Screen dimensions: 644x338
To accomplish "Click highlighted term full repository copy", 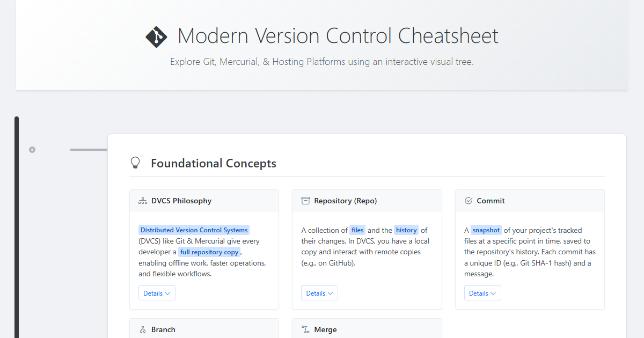I will (209, 252).
